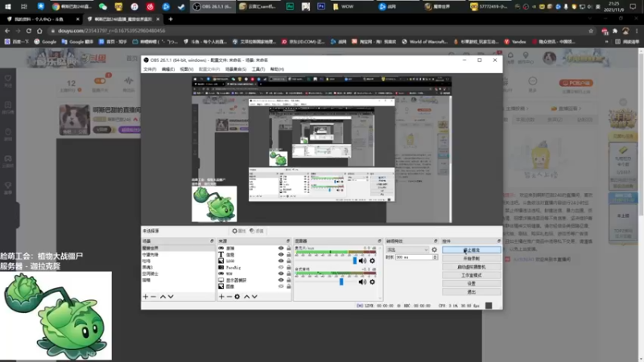Viewport: 644px width, 362px height.
Task: Add a new source with plus icon
Action: [x=221, y=296]
